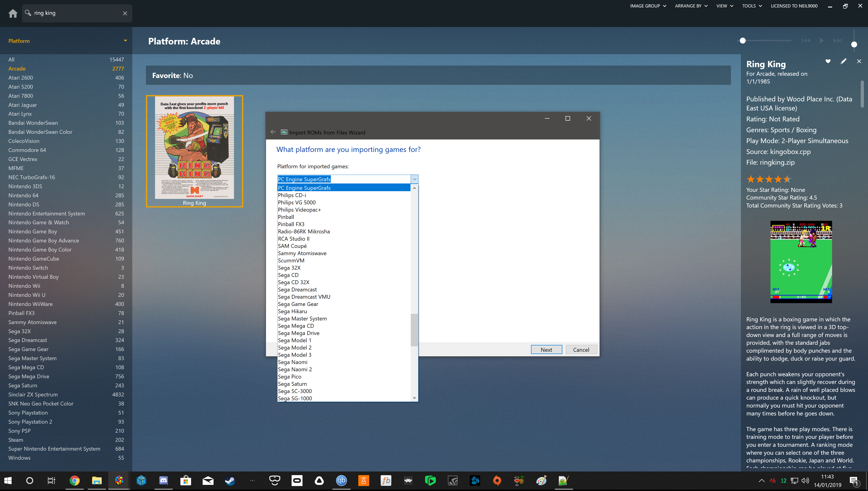Adjust the horizontal image size slider
This screenshot has height=491, width=868.
click(743, 40)
